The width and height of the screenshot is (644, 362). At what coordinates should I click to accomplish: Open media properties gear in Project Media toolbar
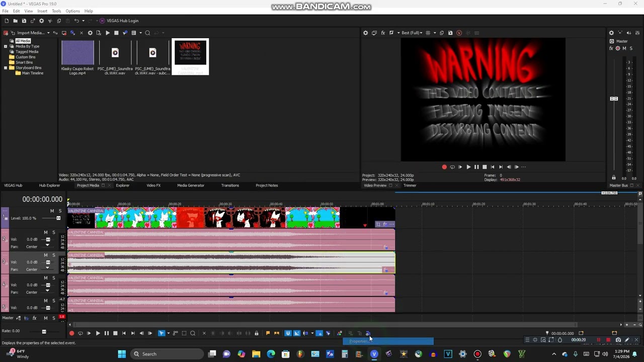[x=90, y=33]
